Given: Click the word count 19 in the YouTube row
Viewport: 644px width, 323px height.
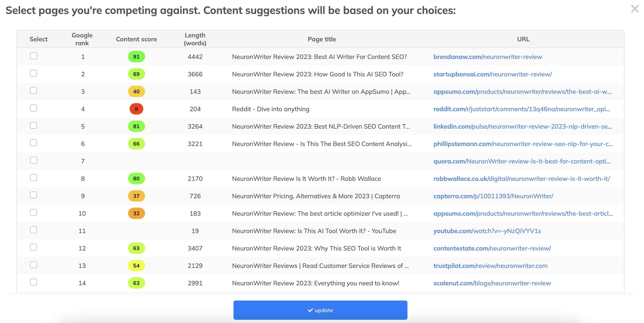Looking at the screenshot, I should (x=195, y=231).
